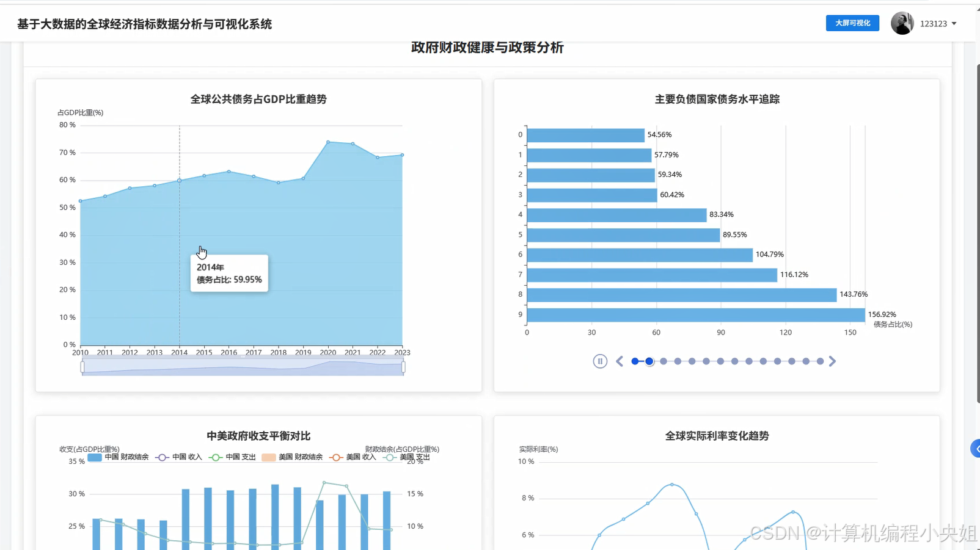Click the tallest blue bar in 中美 balance chart
The height and width of the screenshot is (550, 980).
tap(275, 517)
